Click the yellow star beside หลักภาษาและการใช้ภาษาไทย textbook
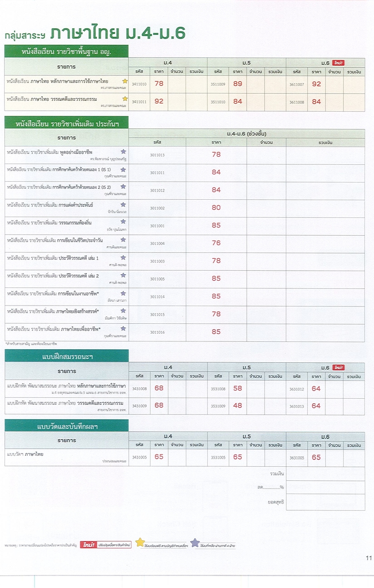Screen dimensions: 374x588 tap(125, 81)
